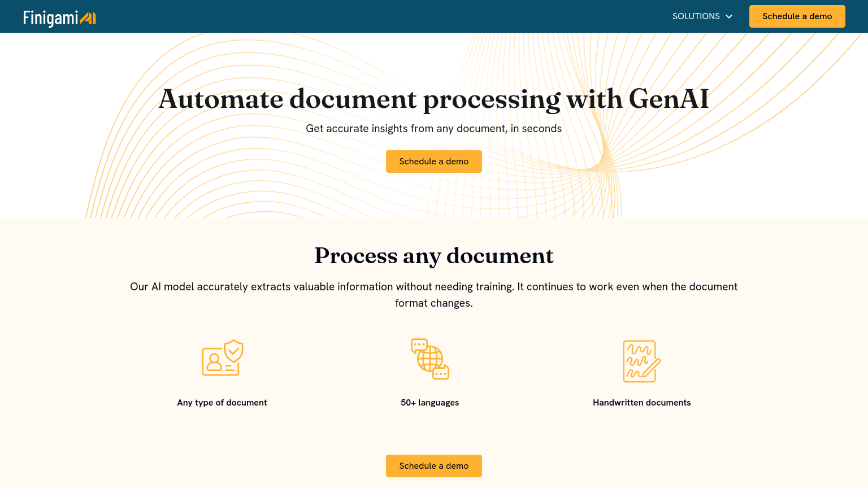Click the shield checkmark on the ID icon
The image size is (868, 488).
point(234,351)
